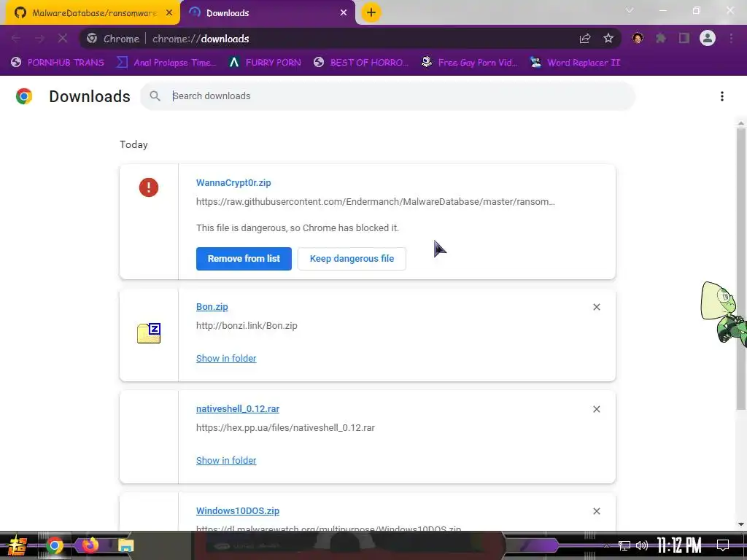Screen dimensions: 747x560
Task: Go forward with the forward arrow
Action: coord(39,39)
